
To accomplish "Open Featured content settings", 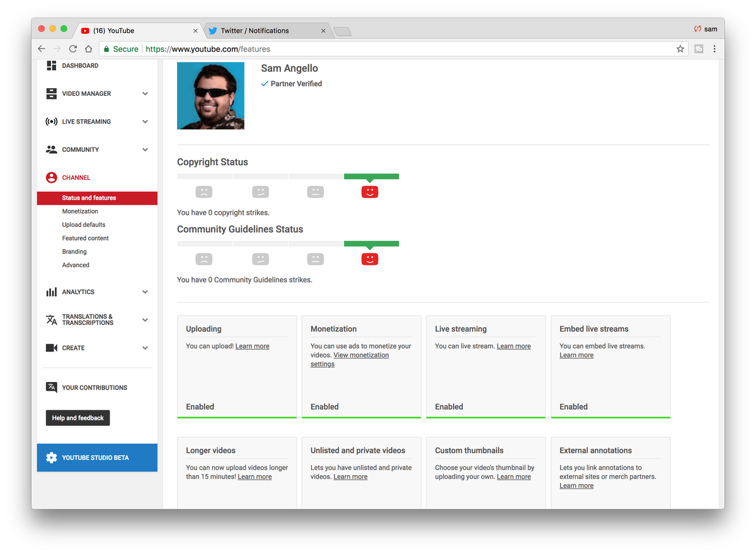I will 85,238.
